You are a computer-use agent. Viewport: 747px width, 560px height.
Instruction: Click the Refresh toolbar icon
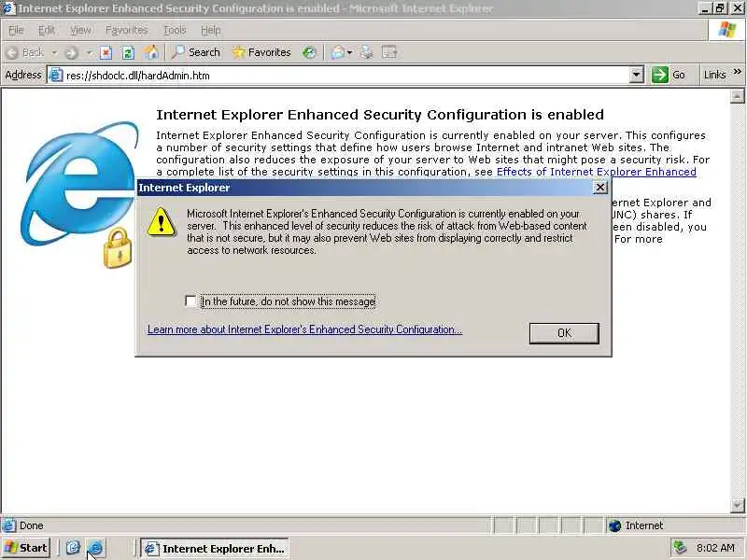click(128, 52)
